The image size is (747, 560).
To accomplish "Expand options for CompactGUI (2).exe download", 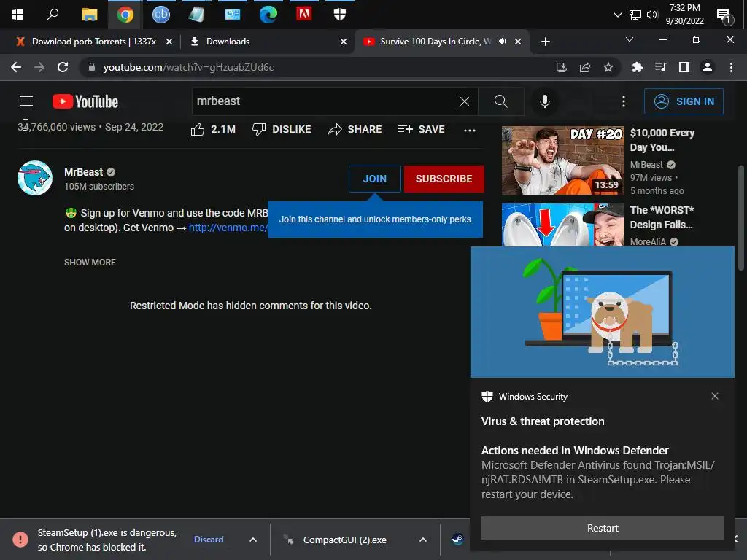I will [x=422, y=540].
